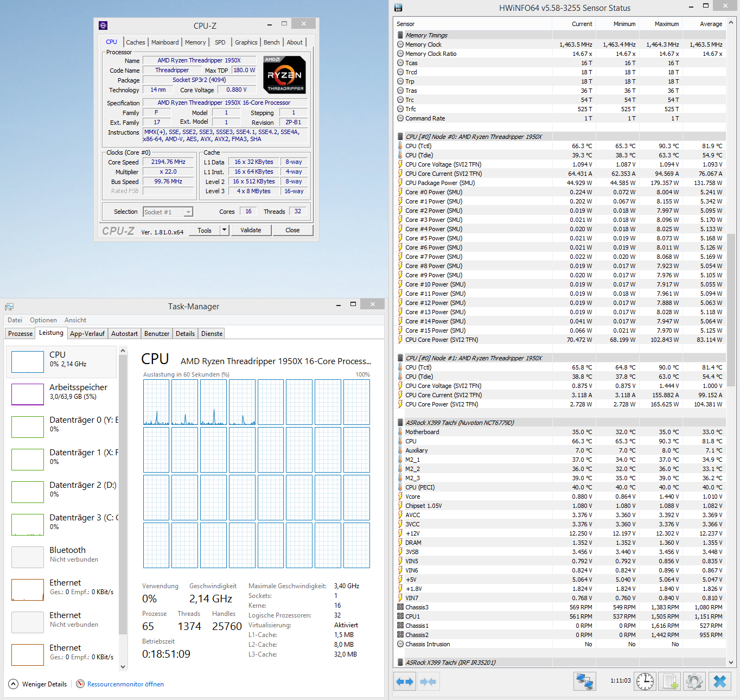The image size is (740, 700).
Task: Select the Prozesse tab in Task-Manager
Action: pyautogui.click(x=21, y=334)
